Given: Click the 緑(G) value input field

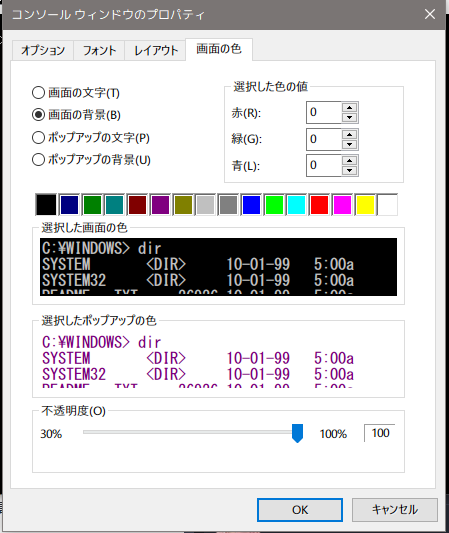Looking at the screenshot, I should click(x=324, y=139).
